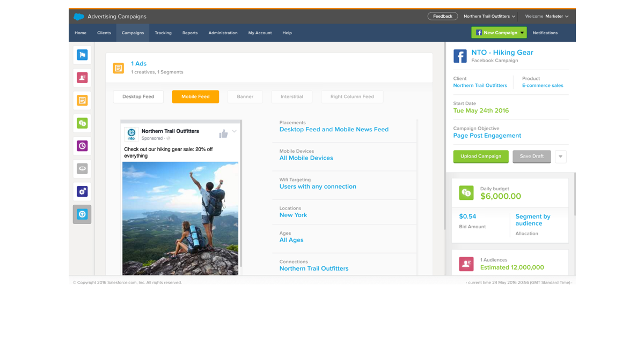Click the thumbs-up like icon on ad preview
Viewport: 644px width, 343px height.
(x=223, y=134)
